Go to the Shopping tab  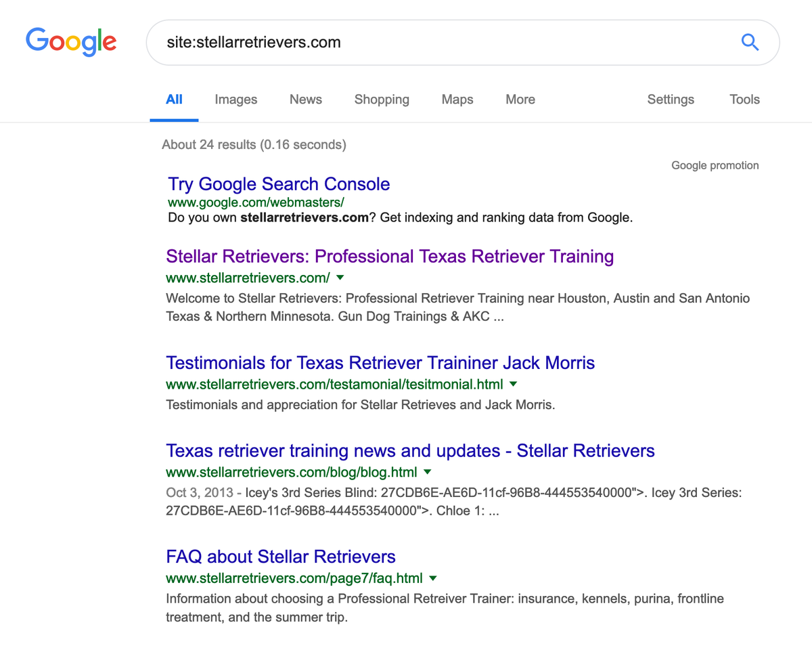[x=382, y=100]
